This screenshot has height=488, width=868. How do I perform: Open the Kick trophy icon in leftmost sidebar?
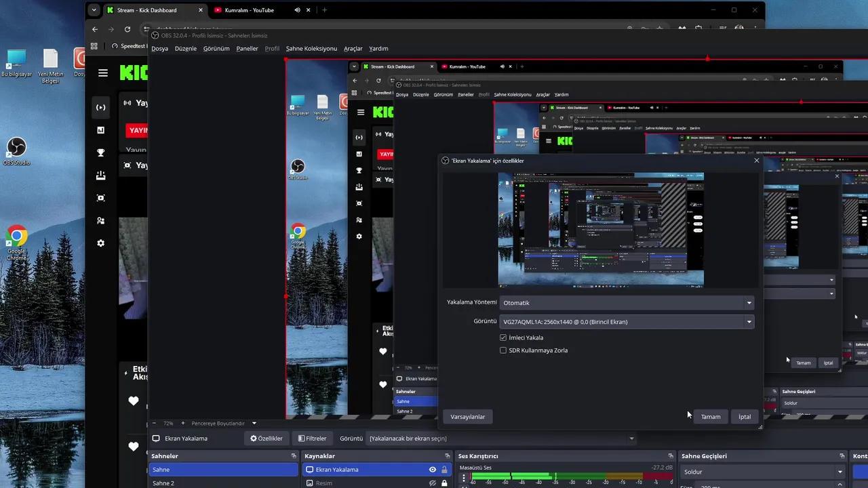[101, 153]
